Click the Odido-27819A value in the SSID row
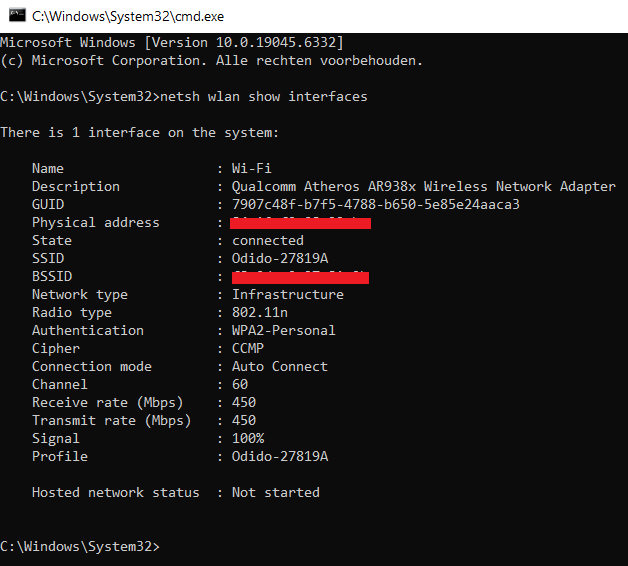Image resolution: width=628 pixels, height=566 pixels. tap(280, 259)
